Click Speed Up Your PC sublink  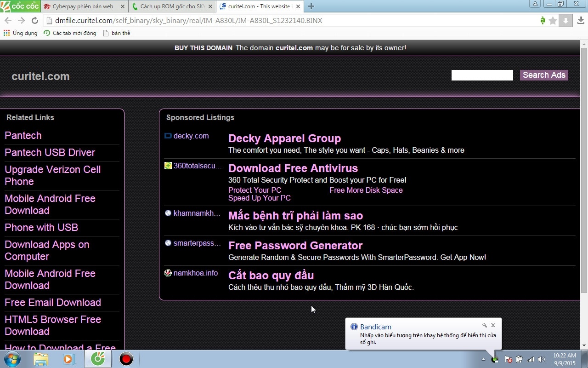tap(260, 198)
